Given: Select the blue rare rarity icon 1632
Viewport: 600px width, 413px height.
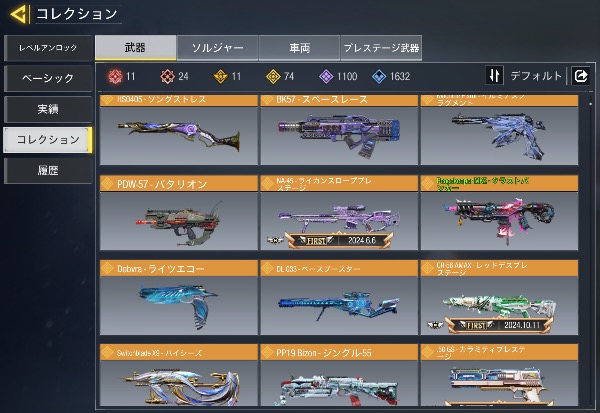Looking at the screenshot, I should point(379,77).
